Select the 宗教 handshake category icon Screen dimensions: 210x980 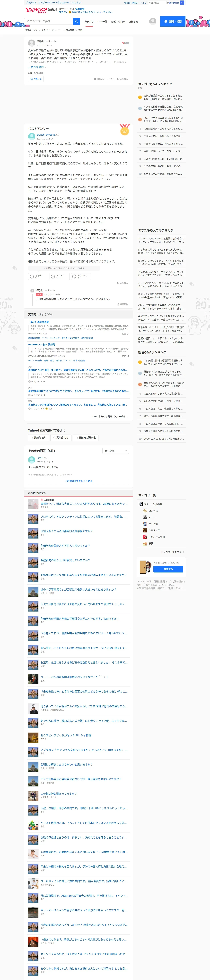[145, 543]
